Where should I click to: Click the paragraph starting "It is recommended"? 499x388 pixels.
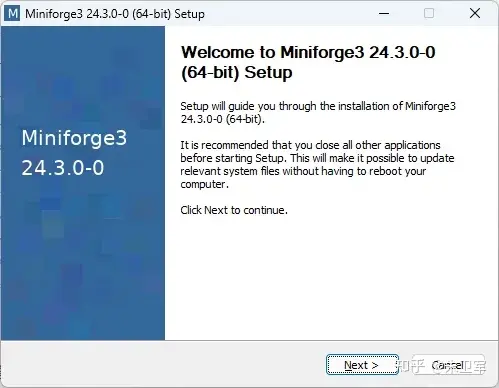pos(317,164)
